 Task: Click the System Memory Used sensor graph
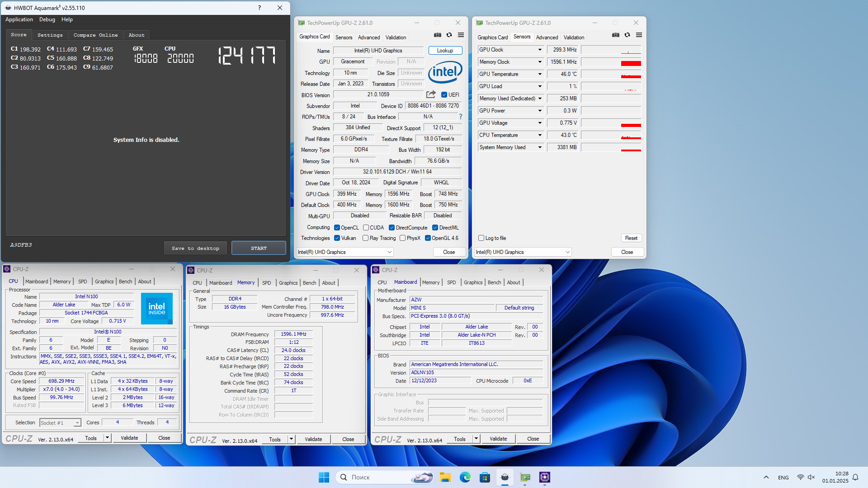pyautogui.click(x=611, y=147)
